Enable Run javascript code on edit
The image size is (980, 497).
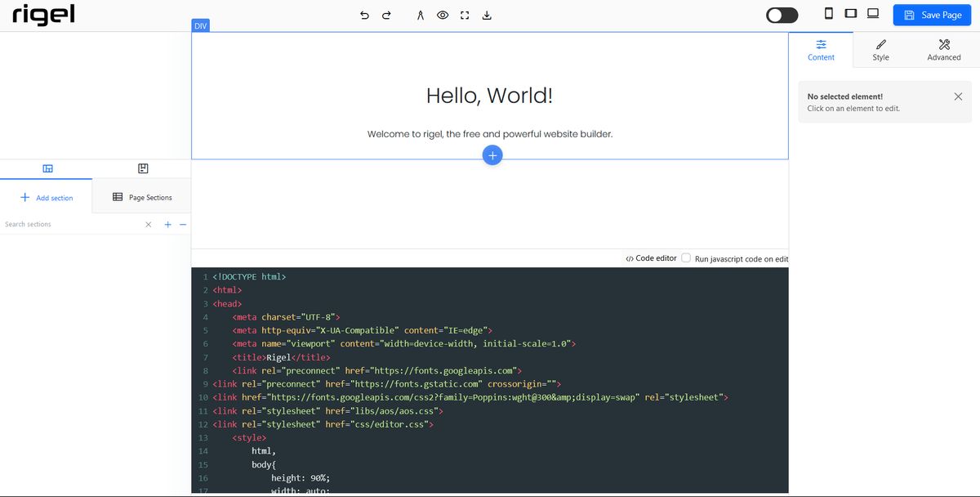(686, 257)
